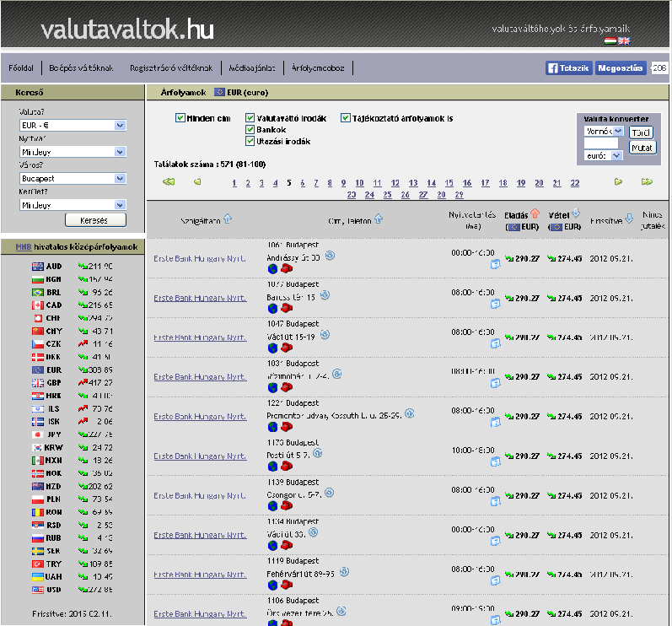Go to first results page arrow
The height and width of the screenshot is (626, 672).
[169, 181]
